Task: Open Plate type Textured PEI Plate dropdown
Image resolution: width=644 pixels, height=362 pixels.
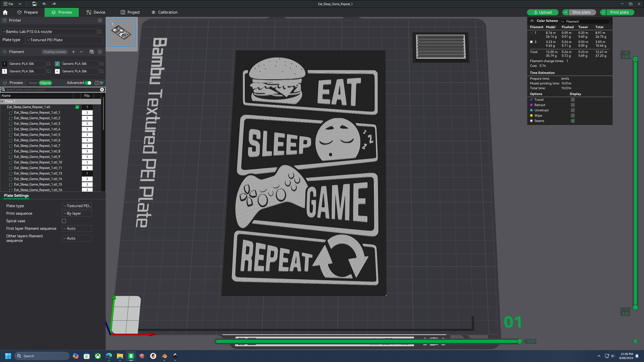Action: coord(64,40)
